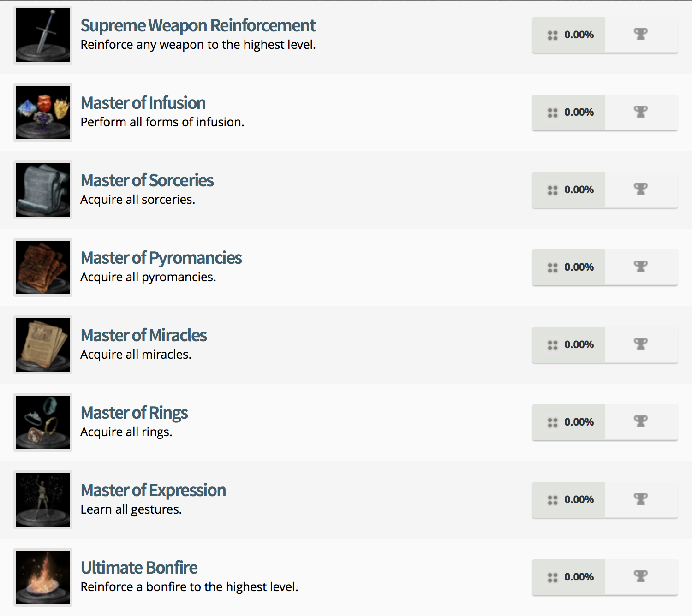Viewport: 692px width, 616px height.
Task: Click the four-dot grid icon beside Master of Miracles
Action: (553, 344)
